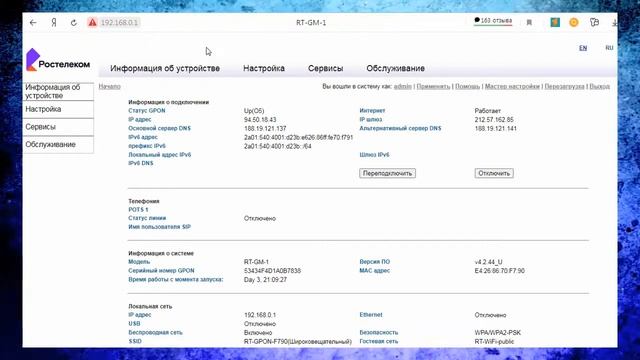Click the Отключить button
Image resolution: width=640 pixels, height=360 pixels.
click(494, 173)
